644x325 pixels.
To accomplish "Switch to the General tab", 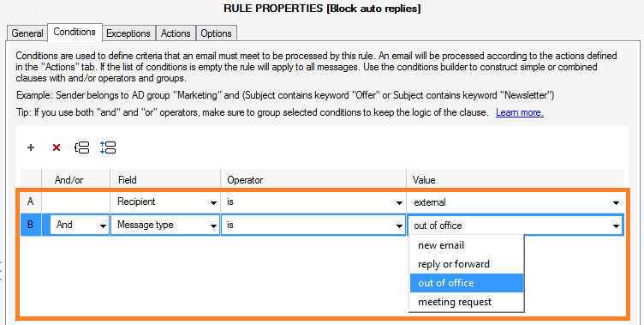I will point(27,33).
